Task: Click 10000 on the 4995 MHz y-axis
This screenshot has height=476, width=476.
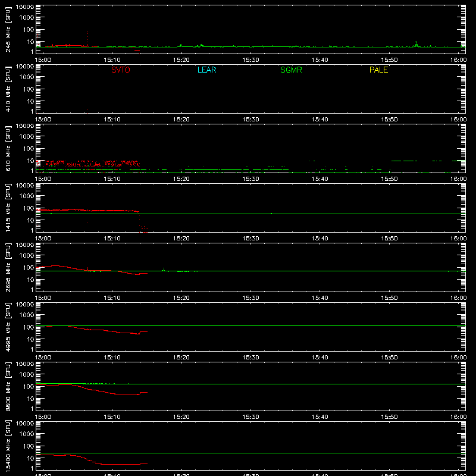Action: (x=25, y=305)
